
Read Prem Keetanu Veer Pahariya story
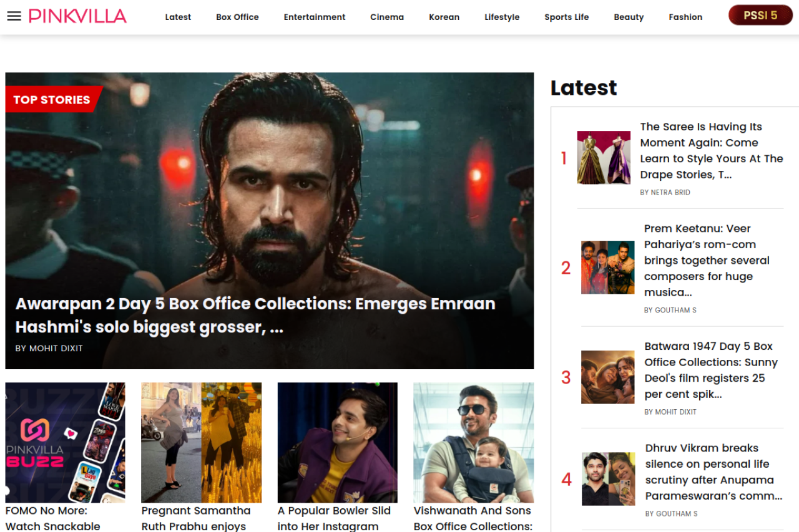coord(707,261)
